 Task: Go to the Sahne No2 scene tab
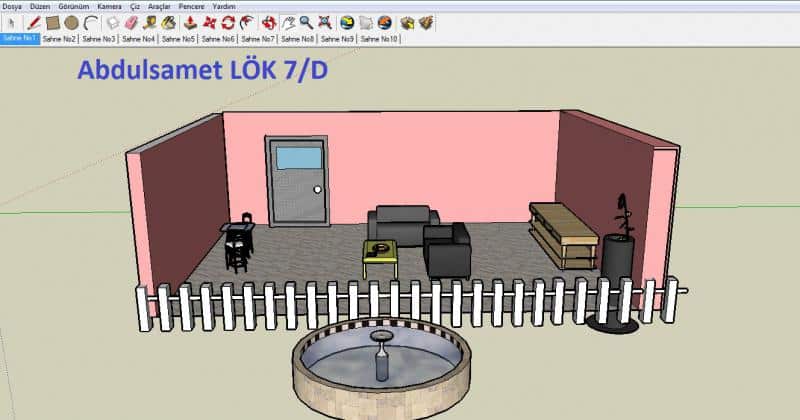coord(59,38)
